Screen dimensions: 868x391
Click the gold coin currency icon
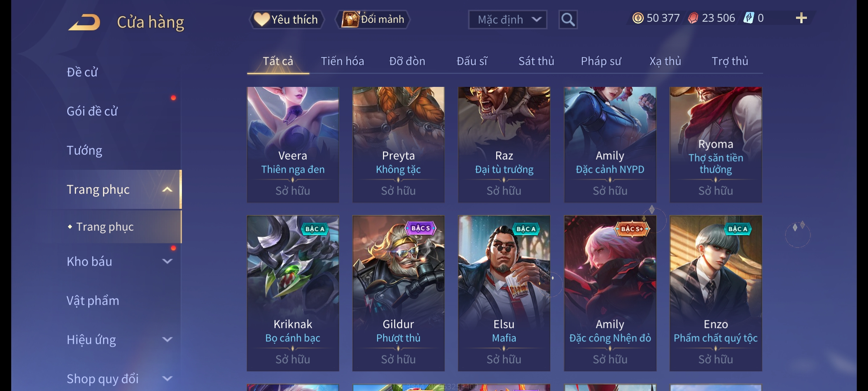638,18
